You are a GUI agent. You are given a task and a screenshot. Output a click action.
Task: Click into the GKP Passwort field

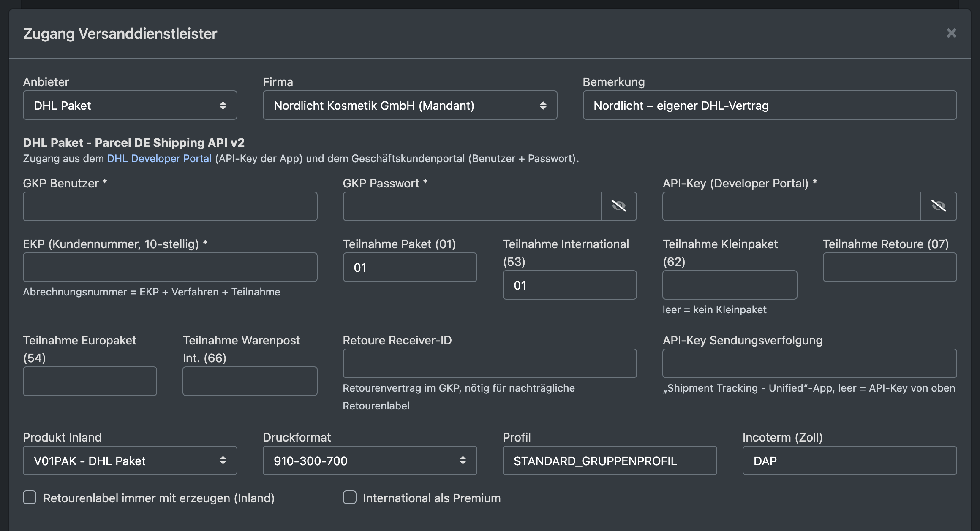click(x=472, y=206)
